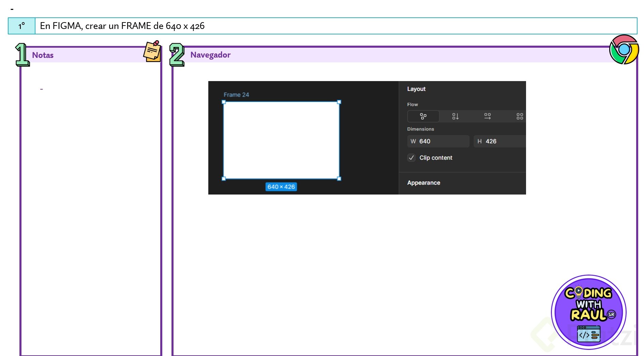
Task: Click the sticky note icon beside Notas
Action: 152,51
